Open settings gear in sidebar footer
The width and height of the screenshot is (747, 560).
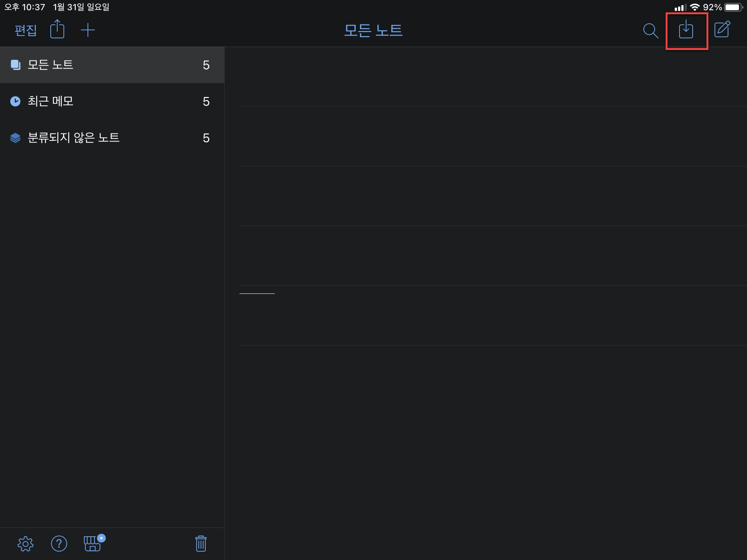tap(26, 544)
